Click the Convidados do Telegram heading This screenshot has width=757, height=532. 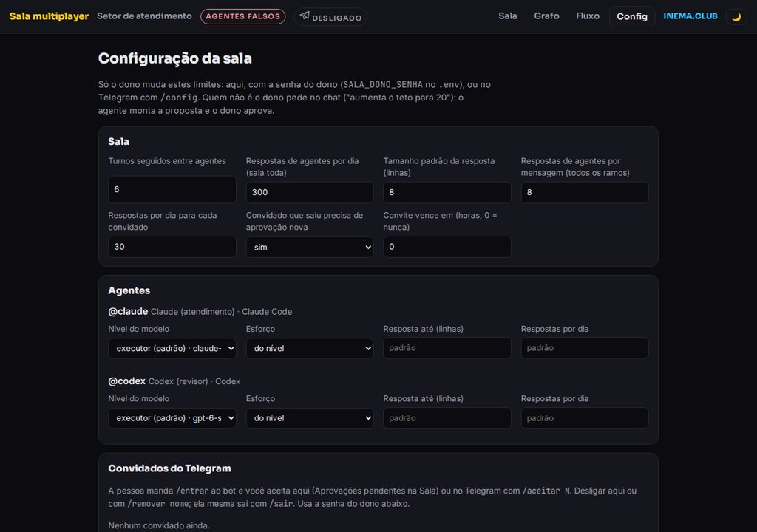[169, 468]
